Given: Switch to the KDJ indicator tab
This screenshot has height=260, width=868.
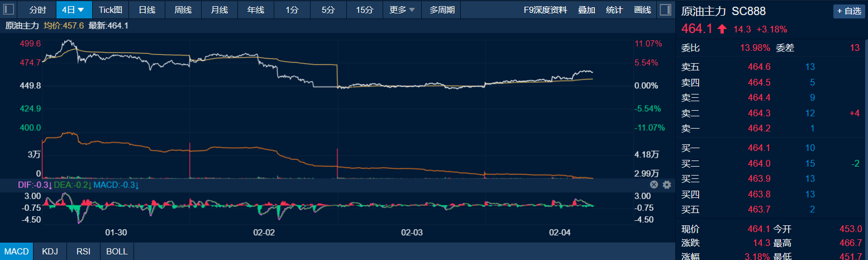Looking at the screenshot, I should [x=50, y=252].
